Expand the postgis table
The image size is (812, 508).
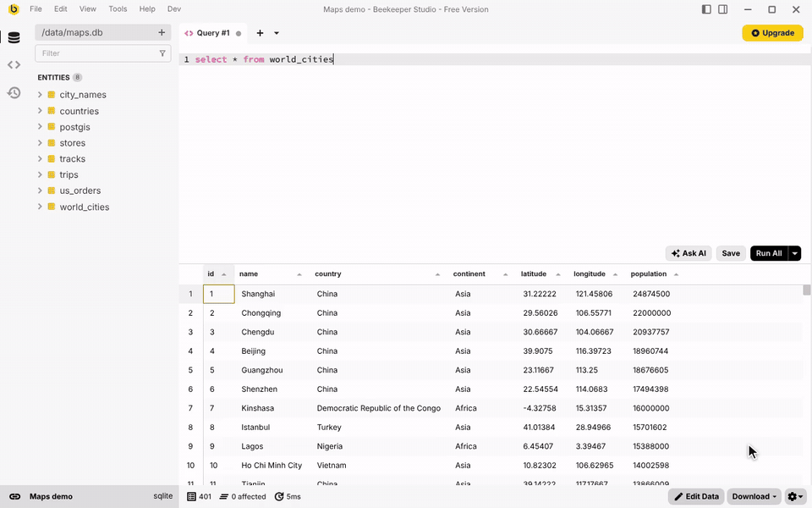click(x=40, y=126)
